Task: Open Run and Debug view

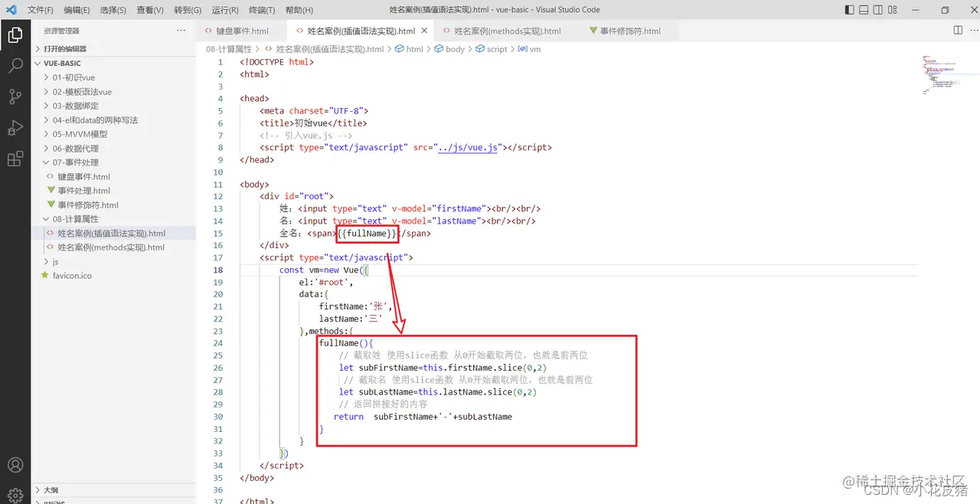Action: tap(15, 127)
